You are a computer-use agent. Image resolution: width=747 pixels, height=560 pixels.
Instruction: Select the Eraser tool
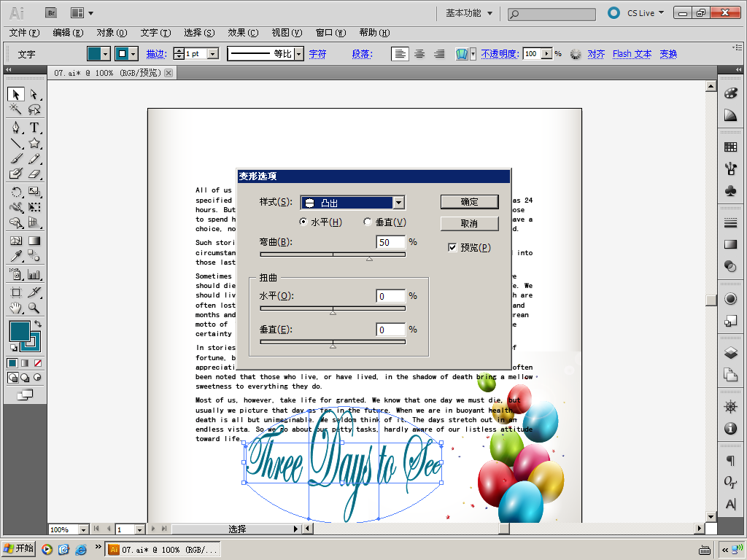(x=34, y=174)
